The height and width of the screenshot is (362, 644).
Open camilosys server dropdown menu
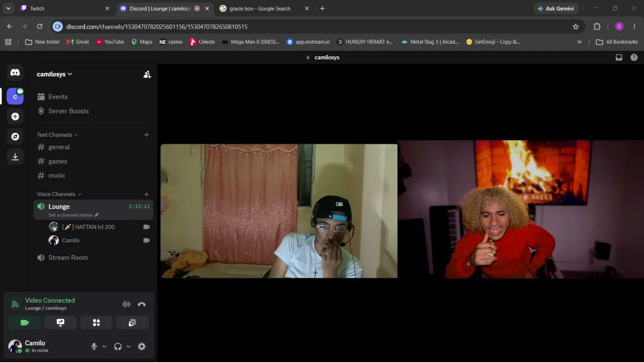coord(54,74)
